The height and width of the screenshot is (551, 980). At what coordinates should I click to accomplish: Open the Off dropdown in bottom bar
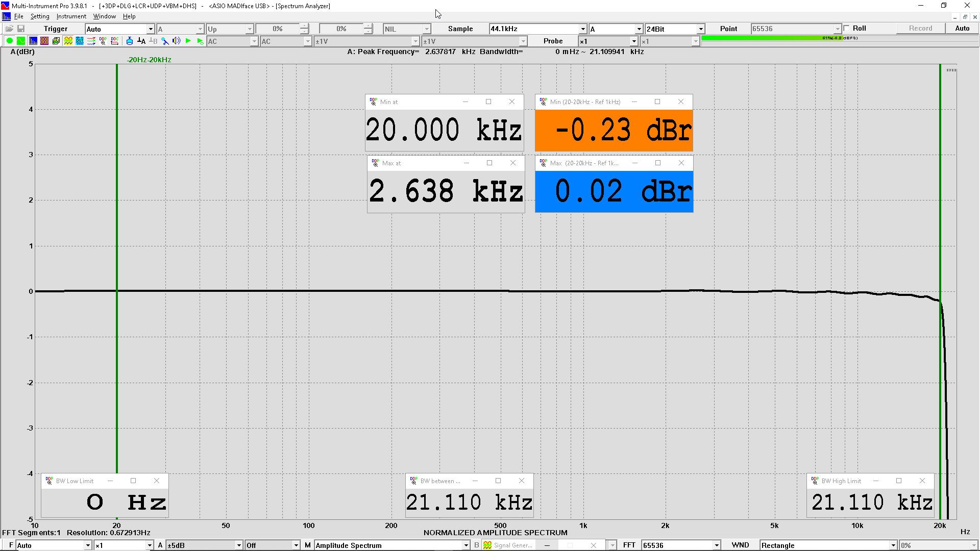click(273, 545)
